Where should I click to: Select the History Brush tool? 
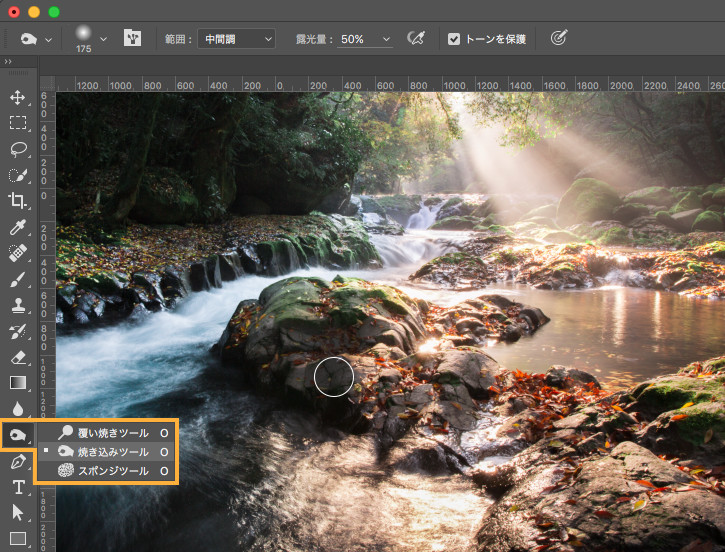tap(18, 331)
